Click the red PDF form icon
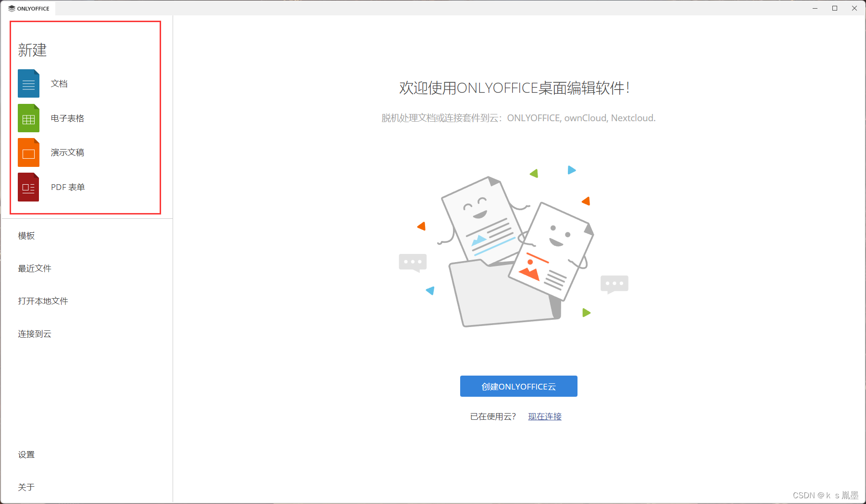 coord(28,187)
